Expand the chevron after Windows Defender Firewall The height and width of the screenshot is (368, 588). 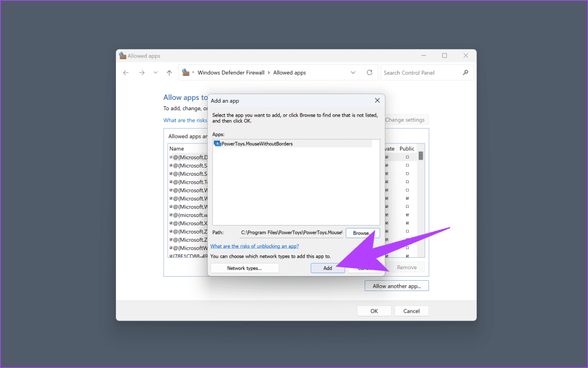click(x=269, y=73)
